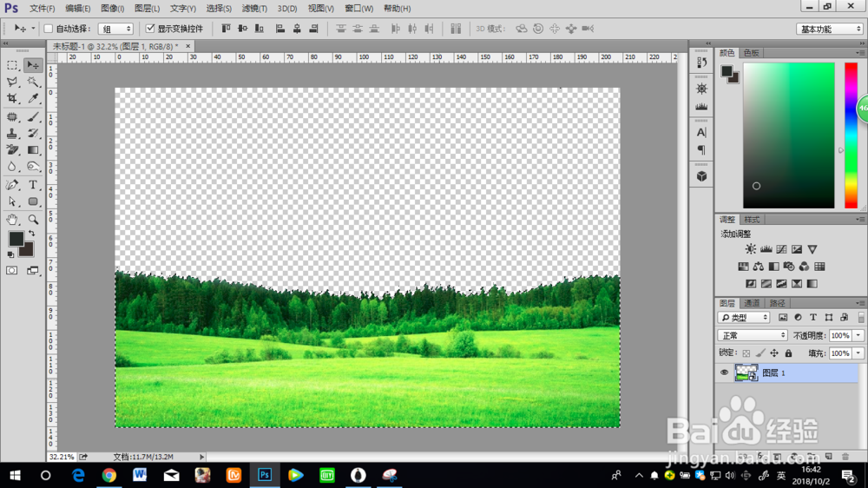Image resolution: width=868 pixels, height=488 pixels.
Task: Open the 基本功能 workspace dropdown
Action: pos(830,29)
